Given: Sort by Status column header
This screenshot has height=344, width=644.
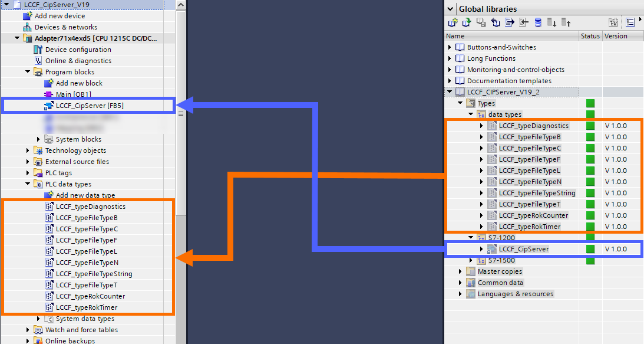Looking at the screenshot, I should [590, 36].
